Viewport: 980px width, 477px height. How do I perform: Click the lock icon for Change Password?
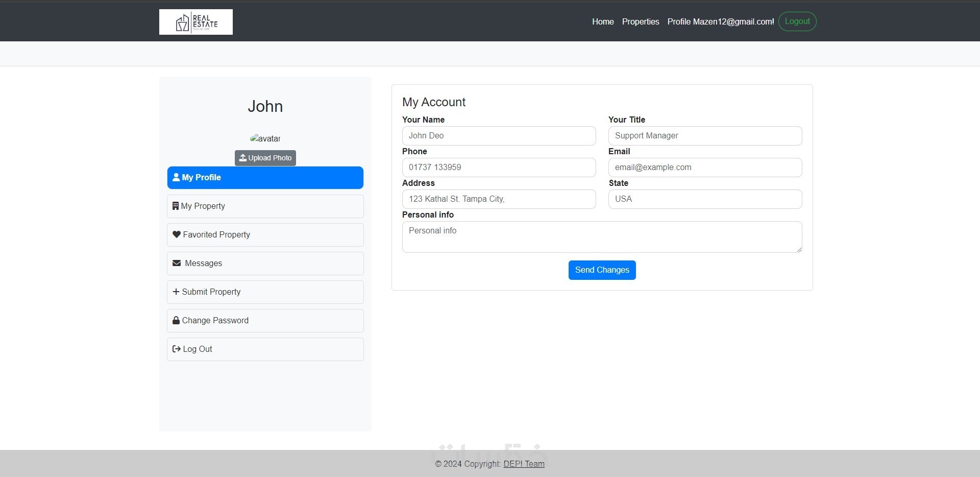[176, 320]
